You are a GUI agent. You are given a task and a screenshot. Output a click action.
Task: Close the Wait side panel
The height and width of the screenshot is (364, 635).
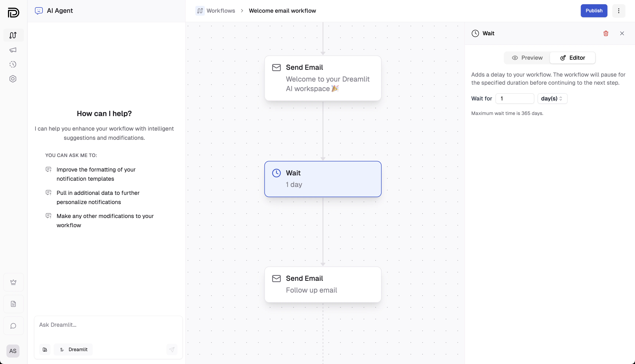tap(622, 33)
